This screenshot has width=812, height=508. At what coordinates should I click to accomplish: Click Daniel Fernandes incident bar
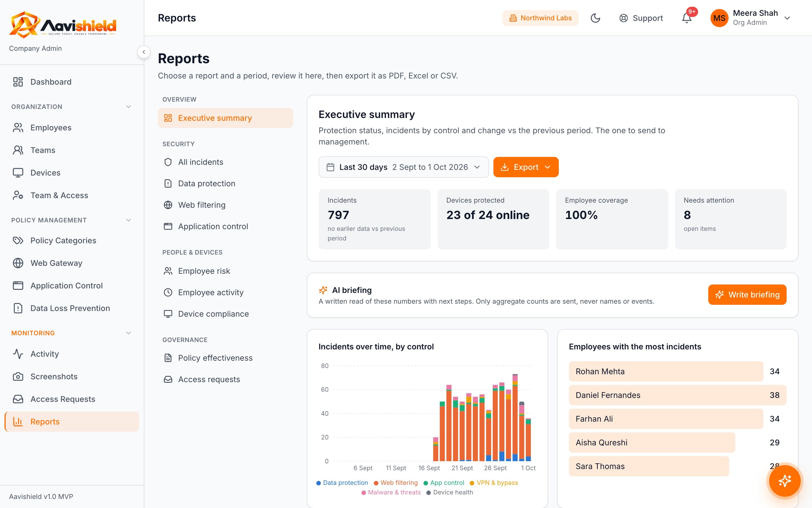click(678, 395)
